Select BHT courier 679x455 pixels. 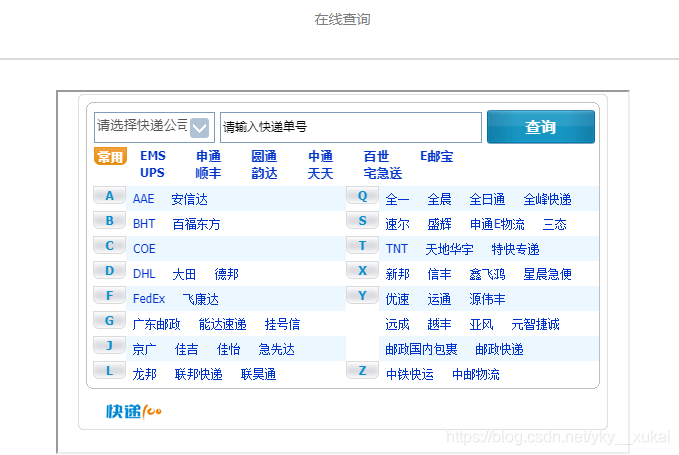click(144, 224)
